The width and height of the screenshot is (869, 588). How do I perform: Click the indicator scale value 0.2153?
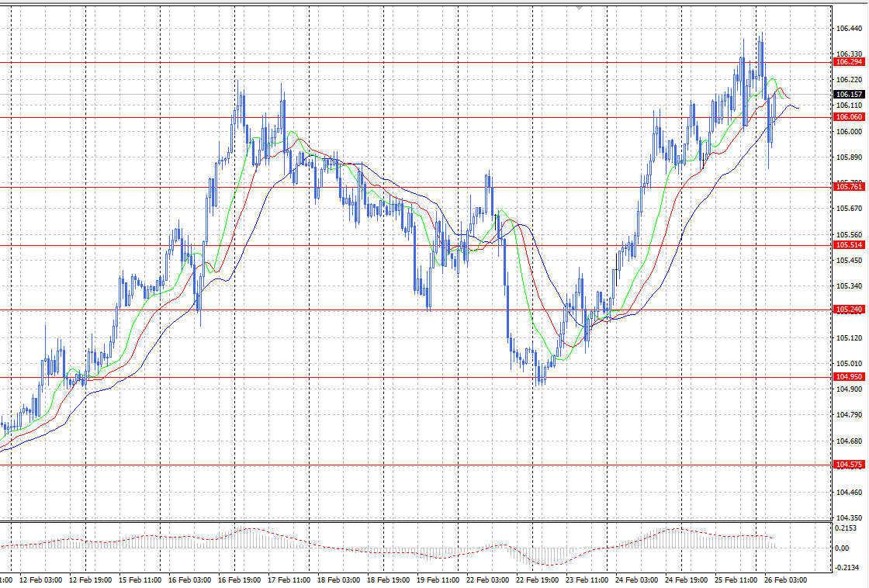[845, 528]
